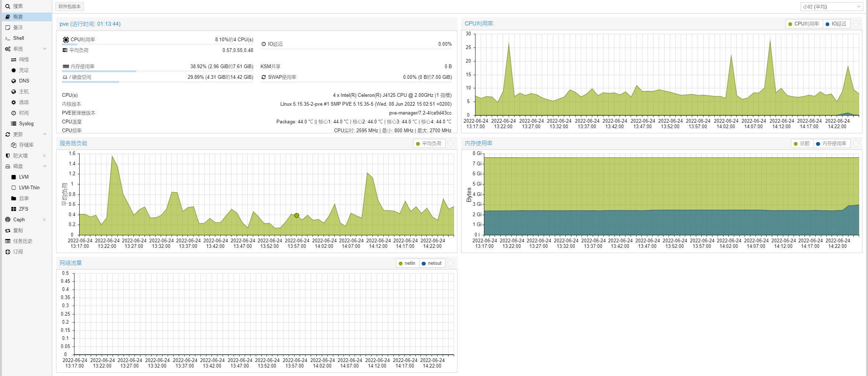The width and height of the screenshot is (868, 376).
Task: Click the highlighted data point on 服务器负载 chart
Action: (x=297, y=215)
